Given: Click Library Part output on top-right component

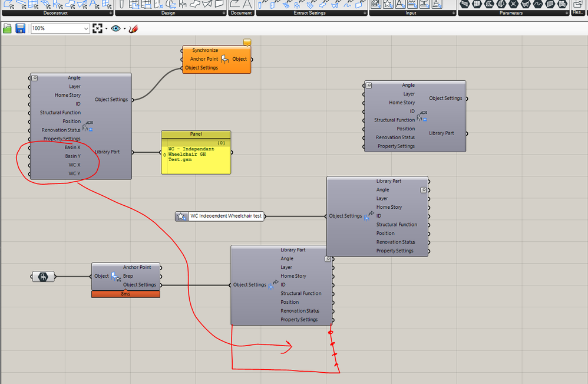Looking at the screenshot, I should coord(441,133).
